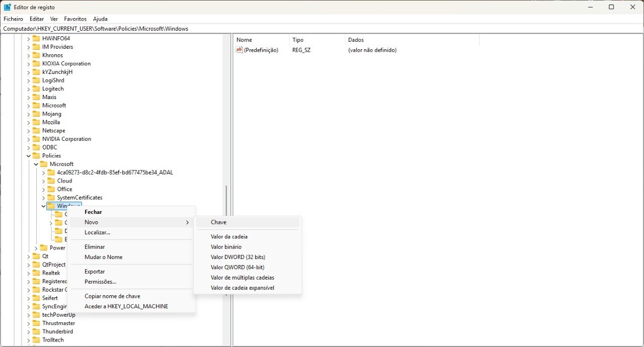Click the registry path address bar
The height and width of the screenshot is (347, 644).
[x=322, y=29]
